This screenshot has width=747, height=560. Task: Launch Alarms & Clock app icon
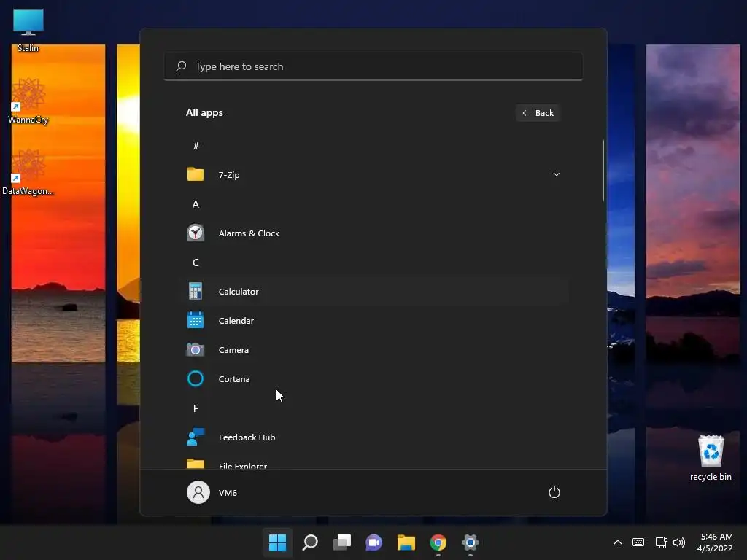196,233
